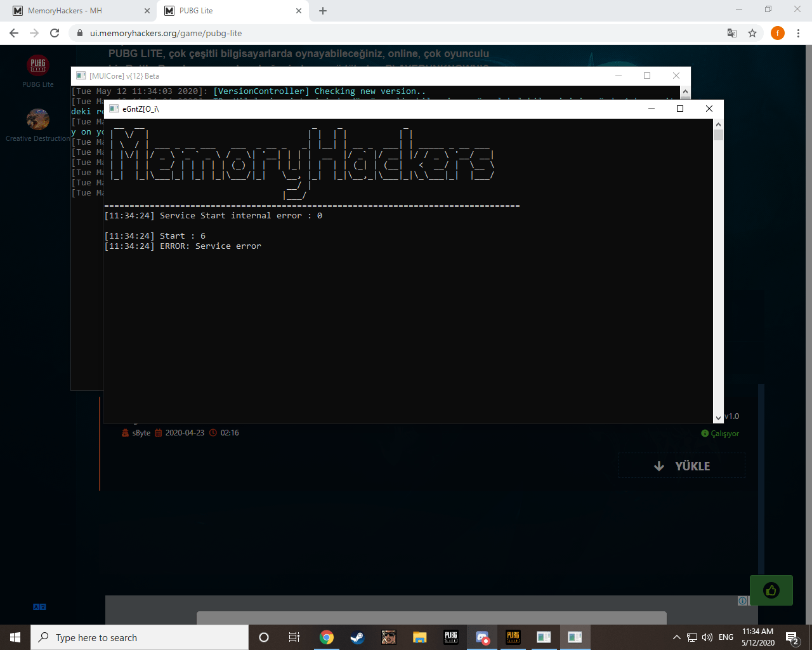
Task: Click the eGntZ console scrollbar up arrow
Action: [x=718, y=124]
